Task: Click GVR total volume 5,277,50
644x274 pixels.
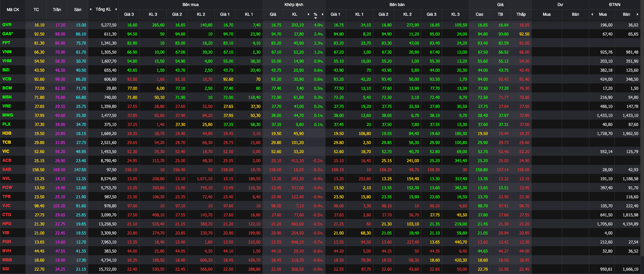Action: tap(109, 25)
